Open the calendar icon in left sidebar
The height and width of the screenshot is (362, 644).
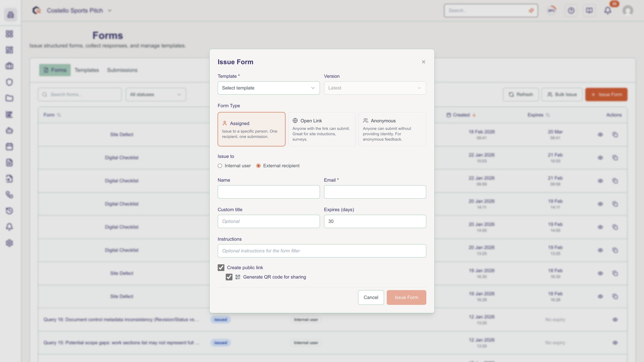point(9,147)
